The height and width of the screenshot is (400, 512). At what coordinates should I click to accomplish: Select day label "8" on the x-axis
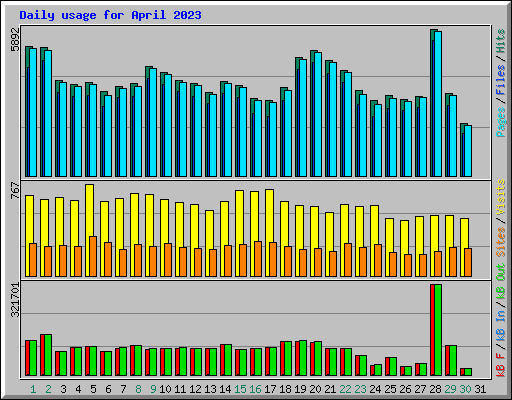[138, 389]
